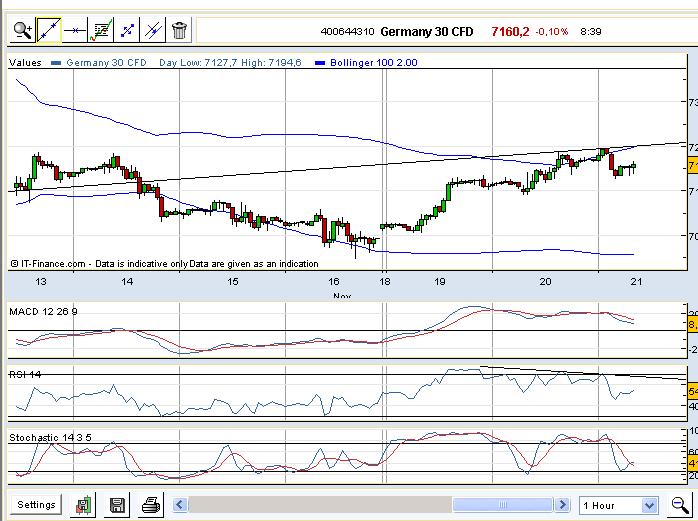The height and width of the screenshot is (521, 698).
Task: Open the Settings button
Action: click(x=36, y=505)
